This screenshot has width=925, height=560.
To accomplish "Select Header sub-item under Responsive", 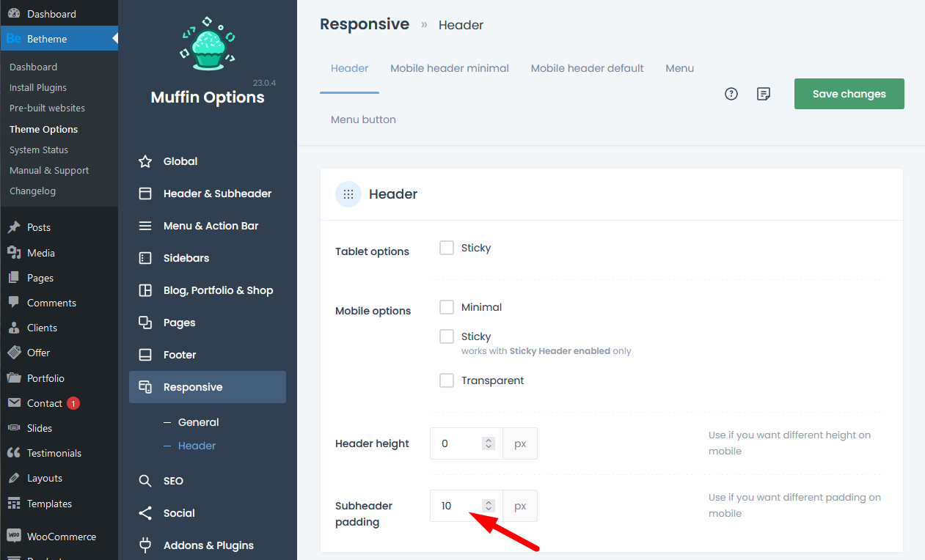I will pos(197,446).
